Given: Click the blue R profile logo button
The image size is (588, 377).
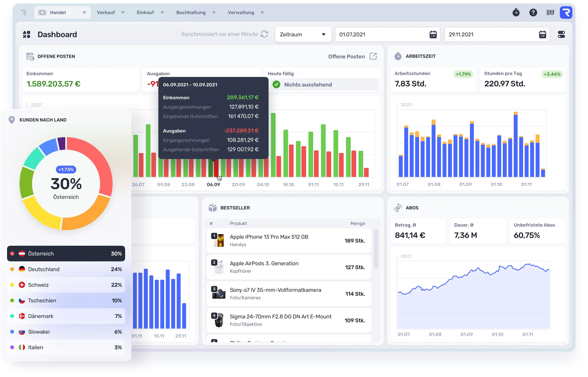Looking at the screenshot, I should [x=566, y=13].
